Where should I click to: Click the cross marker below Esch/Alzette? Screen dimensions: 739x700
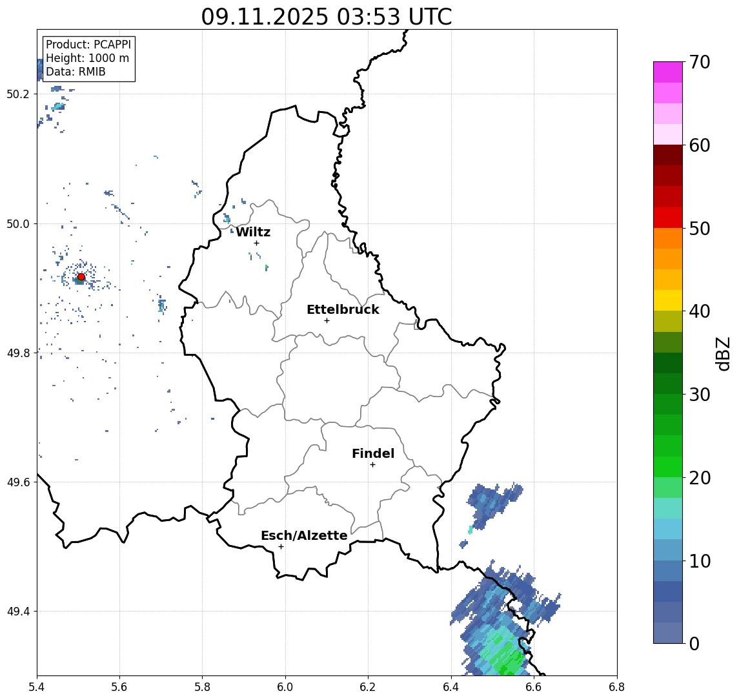281,547
